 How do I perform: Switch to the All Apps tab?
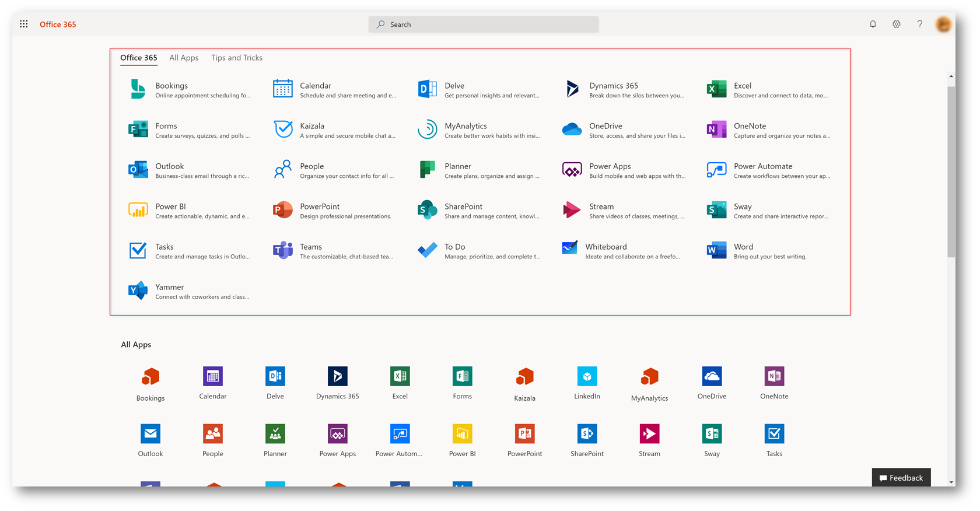(184, 58)
